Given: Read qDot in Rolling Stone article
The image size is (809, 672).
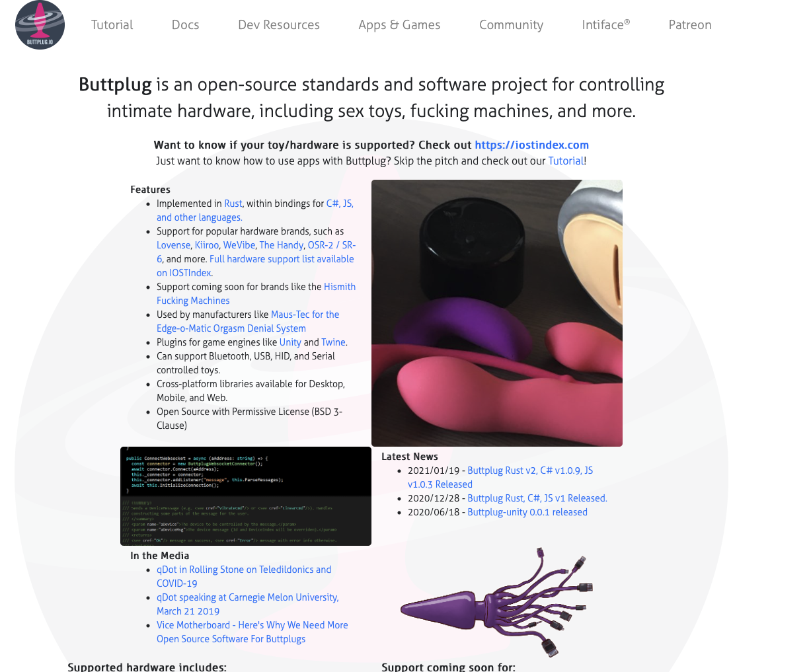Looking at the screenshot, I should (244, 576).
